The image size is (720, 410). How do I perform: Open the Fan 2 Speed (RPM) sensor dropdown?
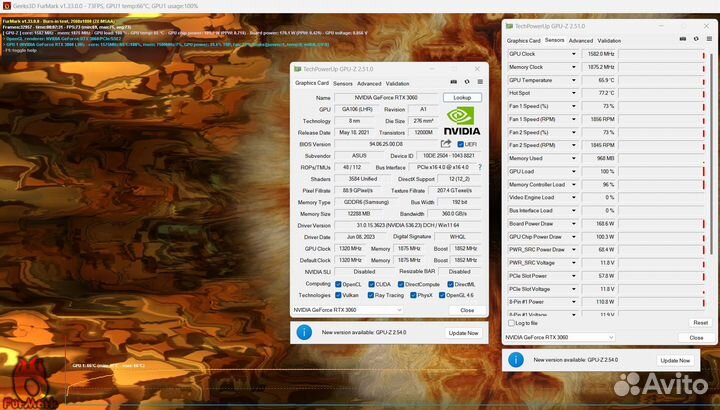pyautogui.click(x=574, y=145)
